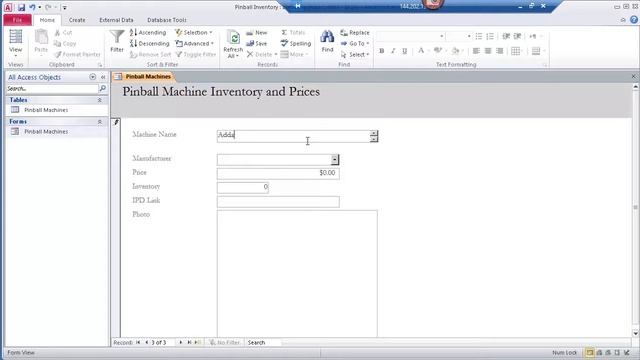This screenshot has width=640, height=360.
Task: Open the Manufacturer combo box arrow
Action: pos(335,160)
